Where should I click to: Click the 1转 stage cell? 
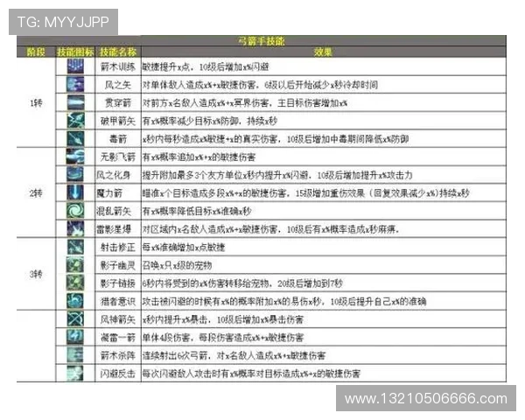coord(36,103)
